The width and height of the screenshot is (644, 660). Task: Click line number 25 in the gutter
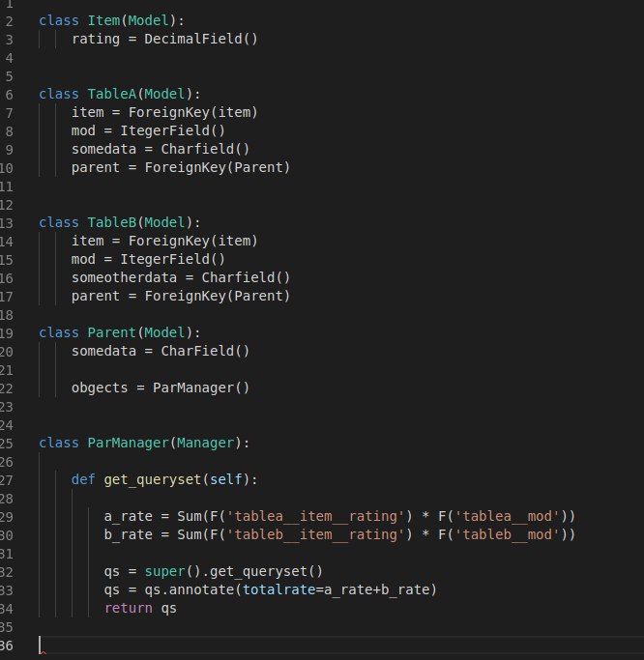tap(6, 444)
